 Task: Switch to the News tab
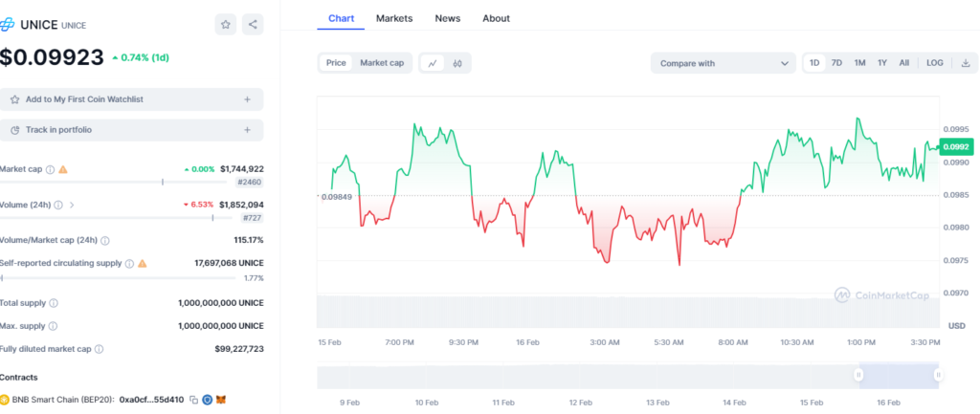[447, 18]
